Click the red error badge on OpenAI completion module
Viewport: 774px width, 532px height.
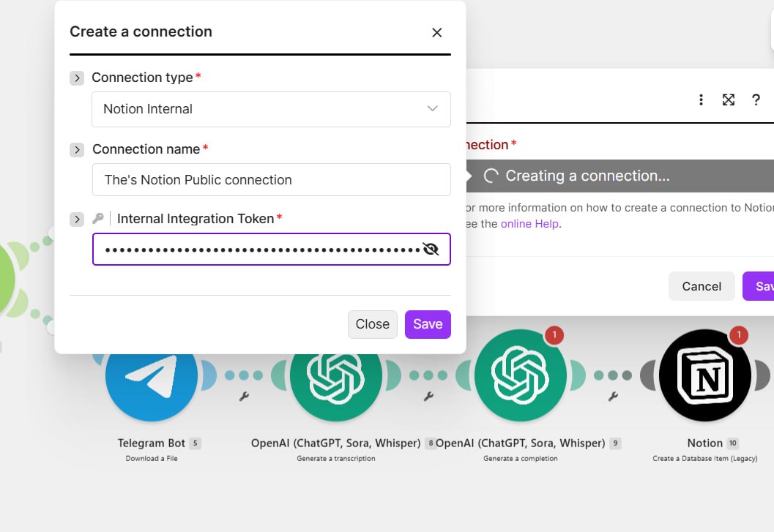(x=554, y=335)
